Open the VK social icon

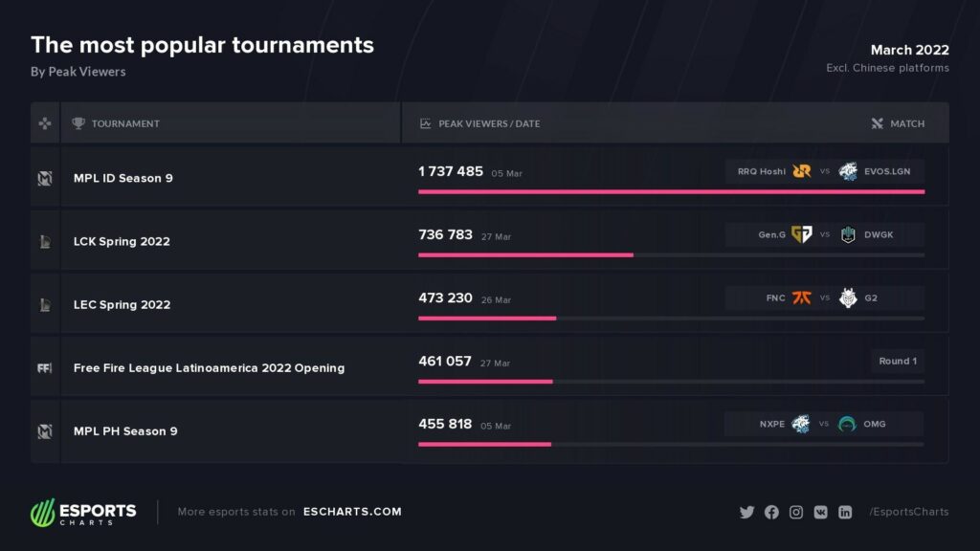click(x=820, y=513)
